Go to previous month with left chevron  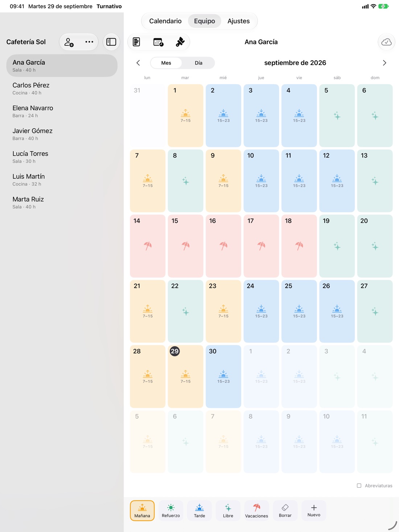pyautogui.click(x=138, y=63)
